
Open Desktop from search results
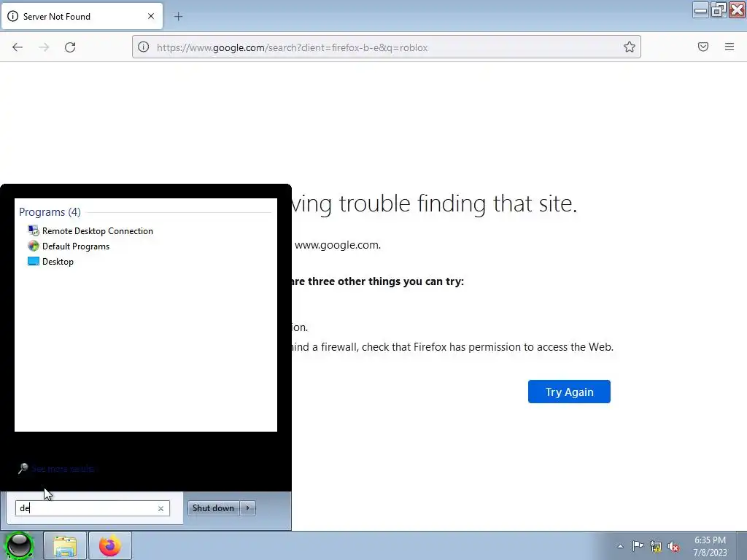click(x=50, y=262)
